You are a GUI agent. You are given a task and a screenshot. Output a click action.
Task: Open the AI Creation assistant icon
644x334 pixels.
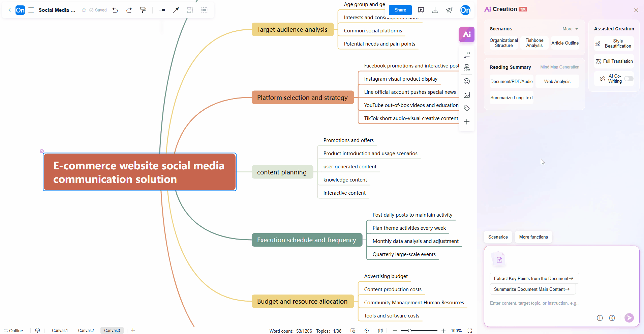(467, 34)
